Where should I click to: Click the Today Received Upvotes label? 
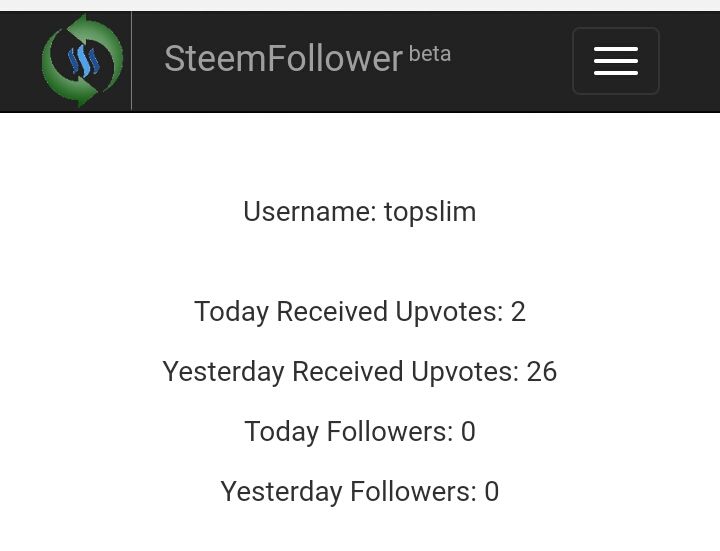(348, 312)
